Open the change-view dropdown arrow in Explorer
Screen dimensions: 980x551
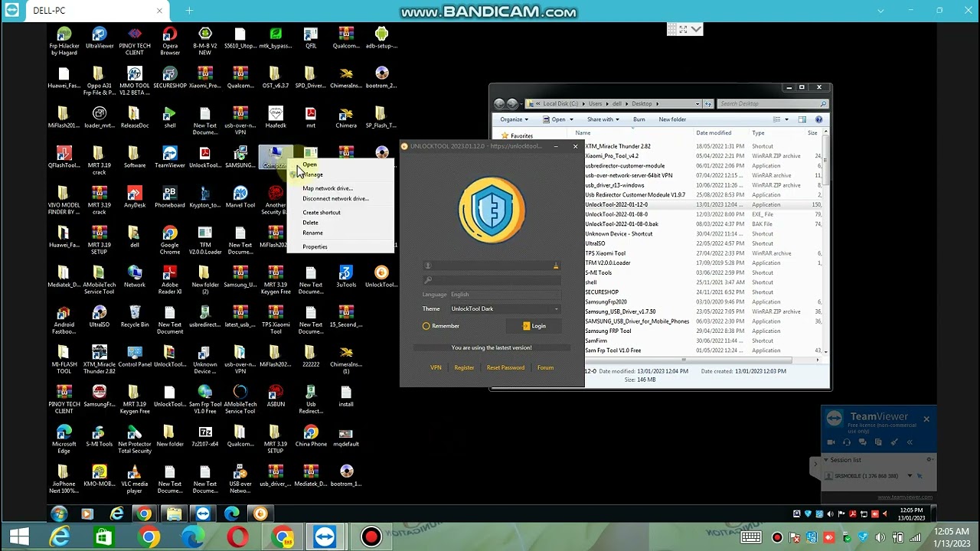(x=786, y=119)
